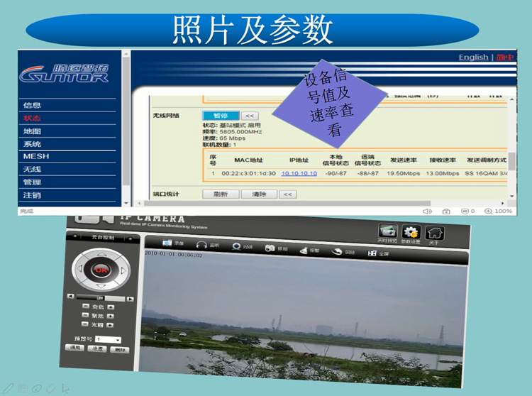Click the left arrow of PTZ speed slider
The width and height of the screenshot is (532, 396).
[x=70, y=296]
